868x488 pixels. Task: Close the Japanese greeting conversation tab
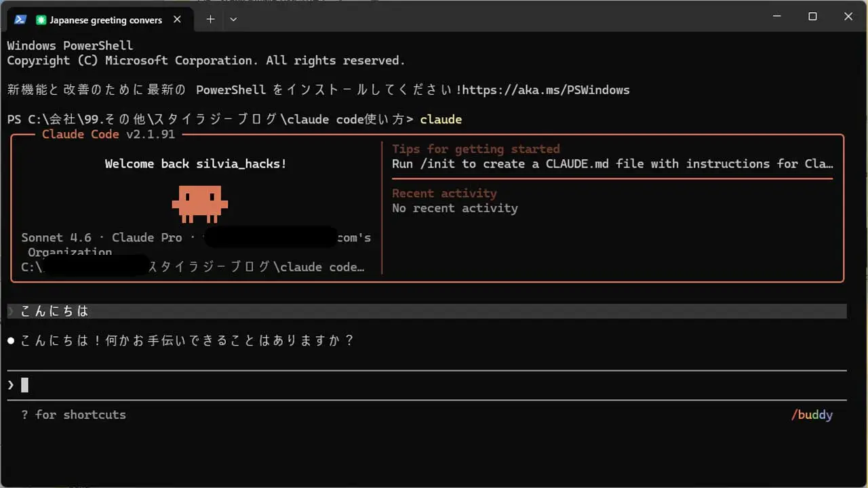177,20
